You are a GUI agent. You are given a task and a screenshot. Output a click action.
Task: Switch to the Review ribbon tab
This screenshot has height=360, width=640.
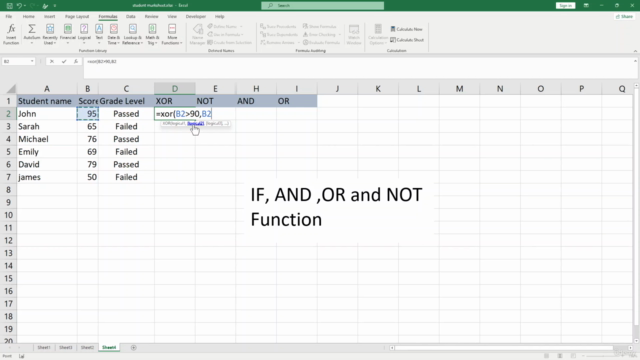point(151,16)
